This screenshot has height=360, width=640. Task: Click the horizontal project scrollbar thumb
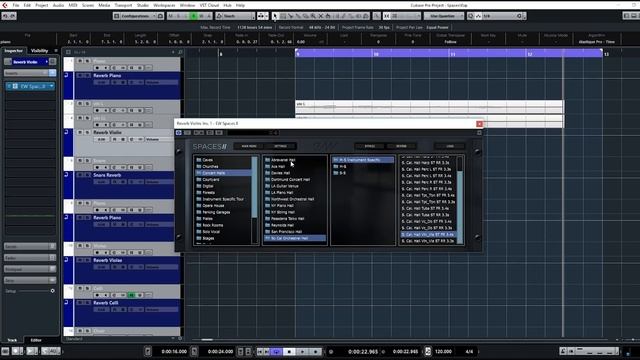click(x=207, y=339)
